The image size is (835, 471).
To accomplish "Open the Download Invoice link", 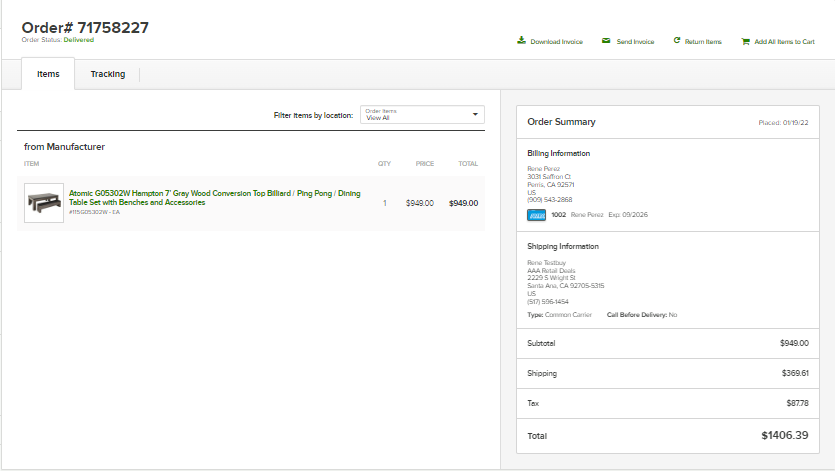I will [x=556, y=42].
